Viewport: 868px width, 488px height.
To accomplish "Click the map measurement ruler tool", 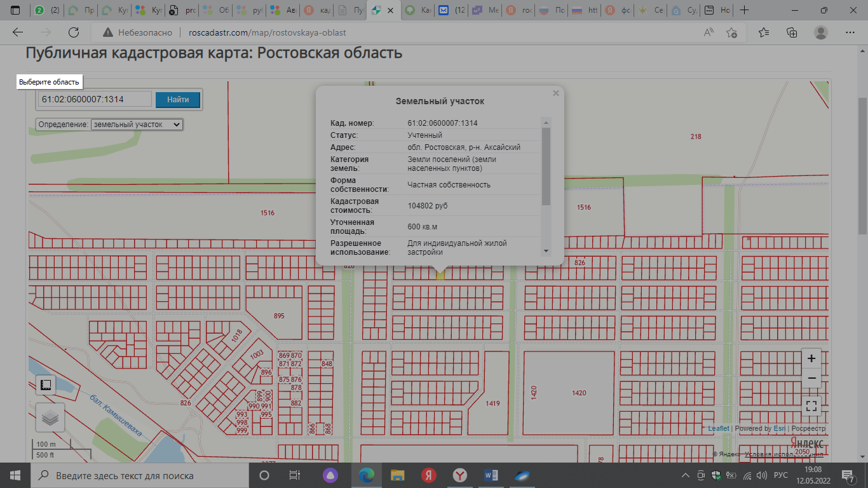I will click(x=46, y=385).
